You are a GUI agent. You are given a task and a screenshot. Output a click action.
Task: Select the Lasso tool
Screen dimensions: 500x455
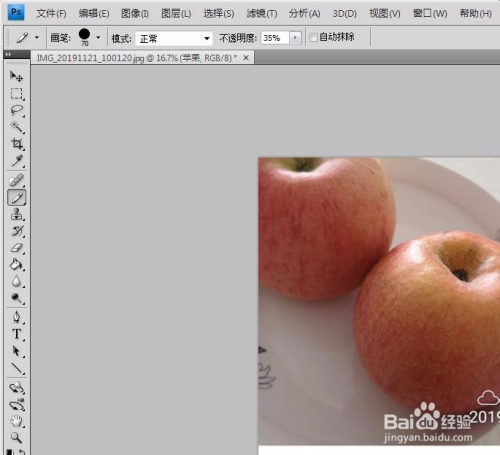pyautogui.click(x=16, y=110)
